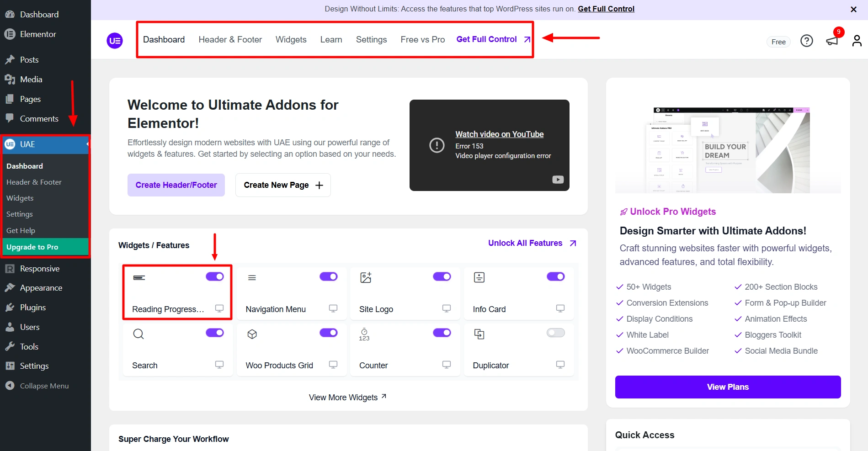Viewport: 868px width, 451px height.
Task: Click the Plugins sidebar icon
Action: (x=10, y=308)
